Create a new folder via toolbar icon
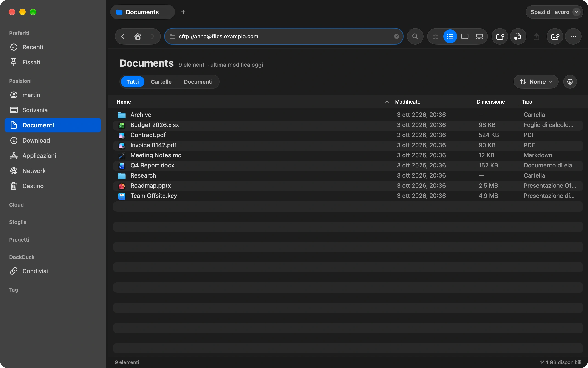Screen dimensions: 588x368 pyautogui.click(x=500, y=37)
